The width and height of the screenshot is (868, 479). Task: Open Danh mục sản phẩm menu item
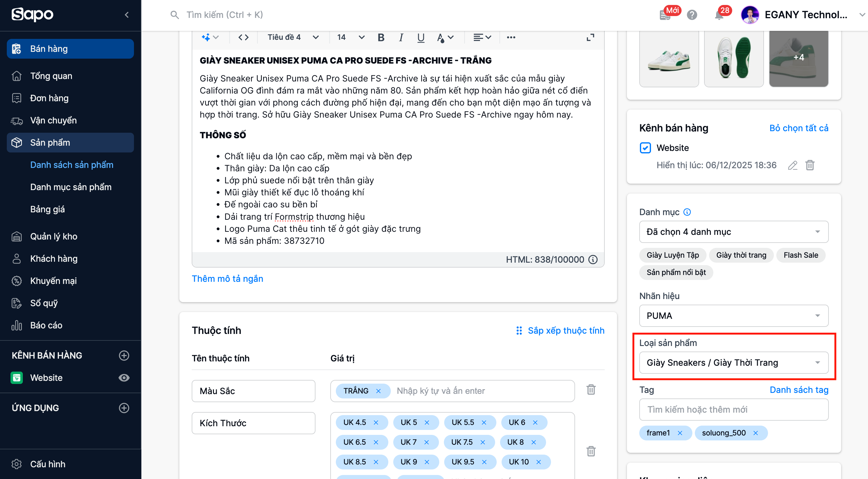point(71,187)
